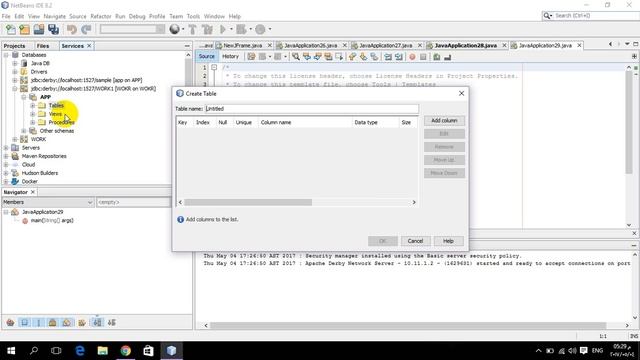Expand the Servers node

[x=6, y=148]
